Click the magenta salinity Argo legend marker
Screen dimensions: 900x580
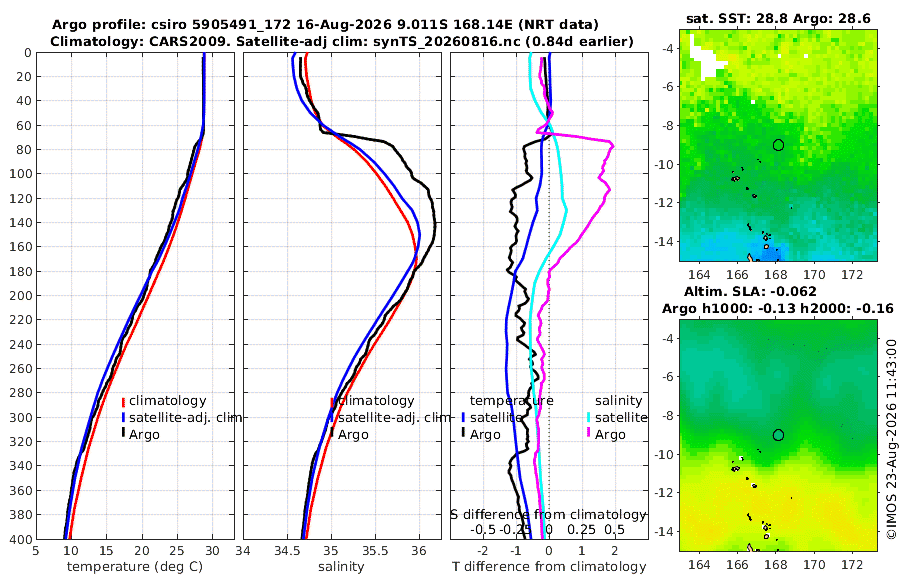(589, 434)
